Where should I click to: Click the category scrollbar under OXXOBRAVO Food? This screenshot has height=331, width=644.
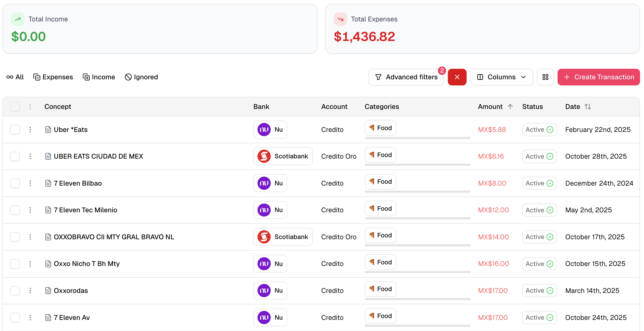coord(417,245)
